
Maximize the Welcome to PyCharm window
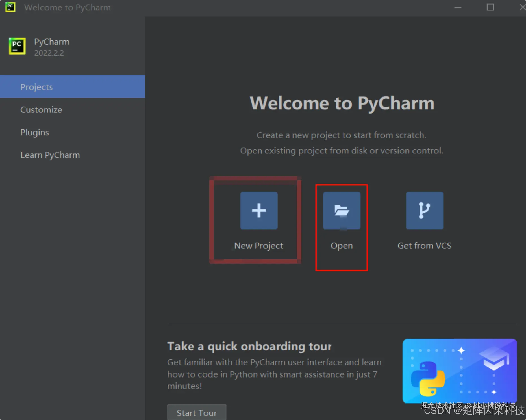point(490,7)
